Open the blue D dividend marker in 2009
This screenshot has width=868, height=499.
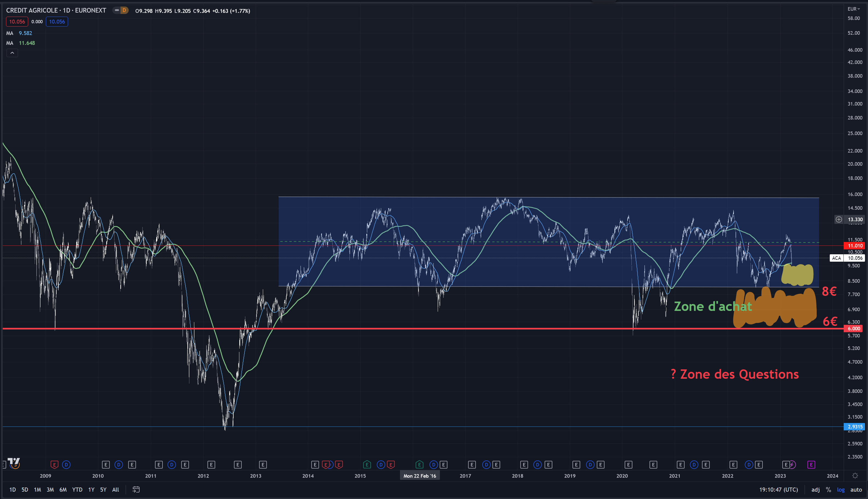(66, 465)
